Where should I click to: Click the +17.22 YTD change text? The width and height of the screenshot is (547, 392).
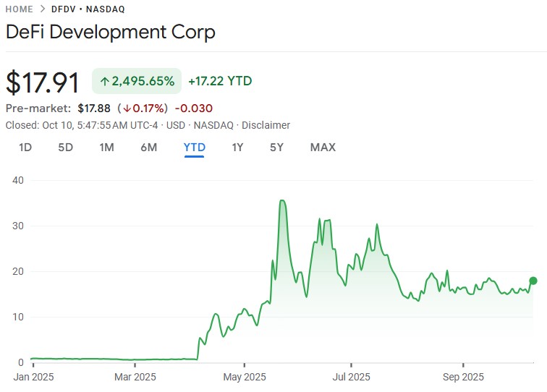[220, 81]
